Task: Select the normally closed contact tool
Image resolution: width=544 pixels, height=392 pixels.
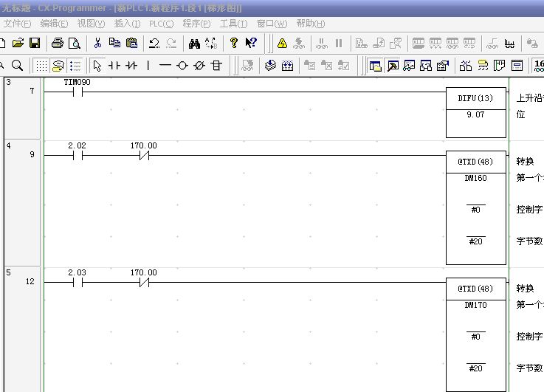Action: 131,66
